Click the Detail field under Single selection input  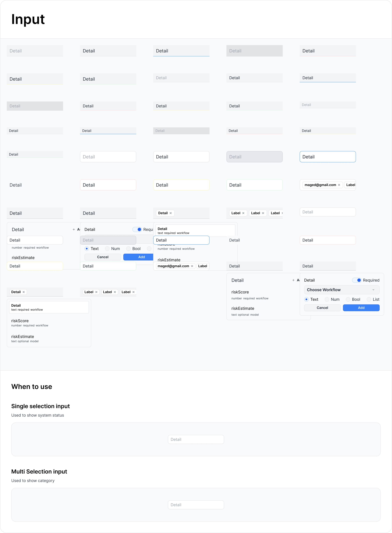click(x=196, y=439)
